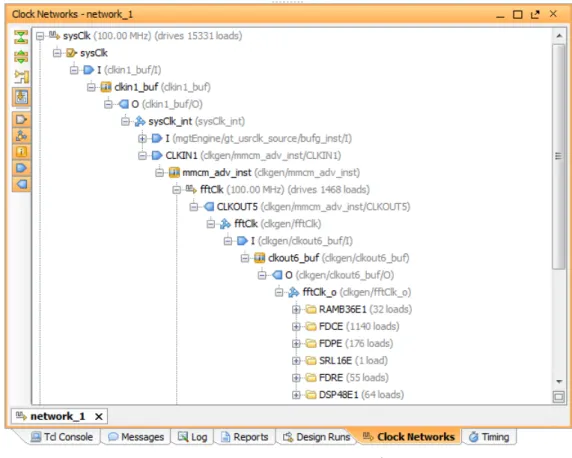Switch to the Timing tab
Viewport: 572px width, 458px height.
[489, 437]
